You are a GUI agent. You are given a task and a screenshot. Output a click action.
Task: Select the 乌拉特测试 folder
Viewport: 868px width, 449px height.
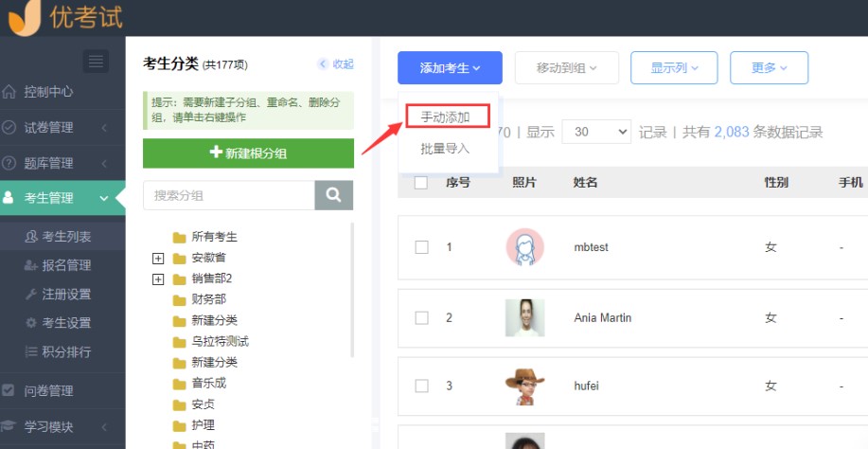(221, 342)
